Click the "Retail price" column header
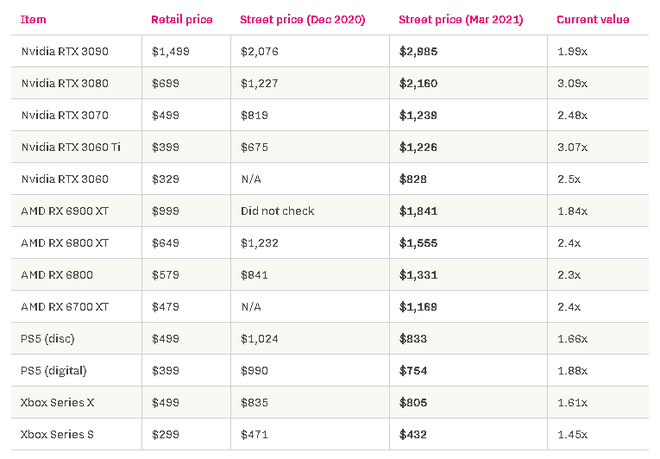660x459 pixels. (180, 19)
